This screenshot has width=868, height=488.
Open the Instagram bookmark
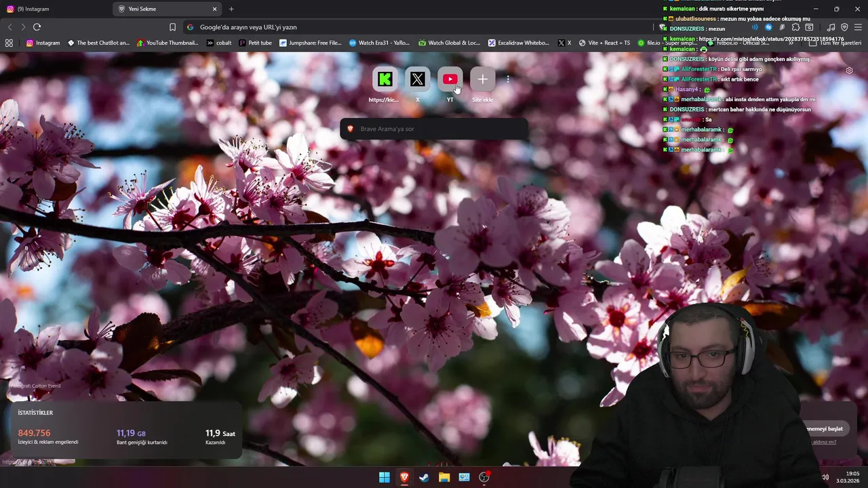click(43, 43)
